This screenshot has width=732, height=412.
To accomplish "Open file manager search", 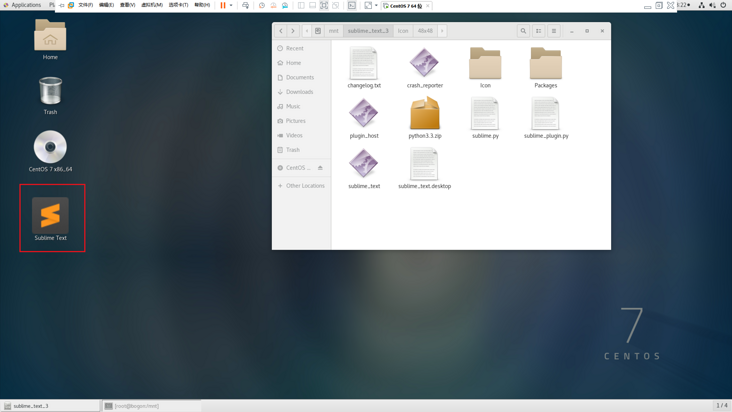I will [523, 31].
